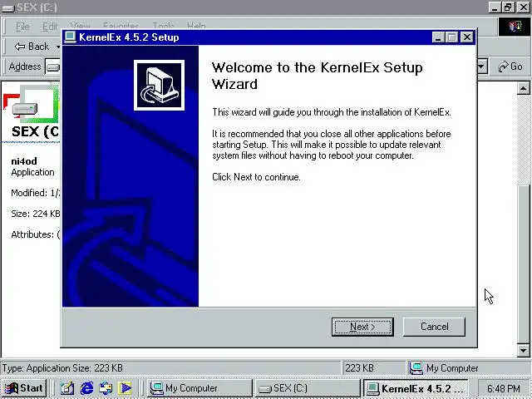Open Outlook Express quick launch icon

click(106, 388)
